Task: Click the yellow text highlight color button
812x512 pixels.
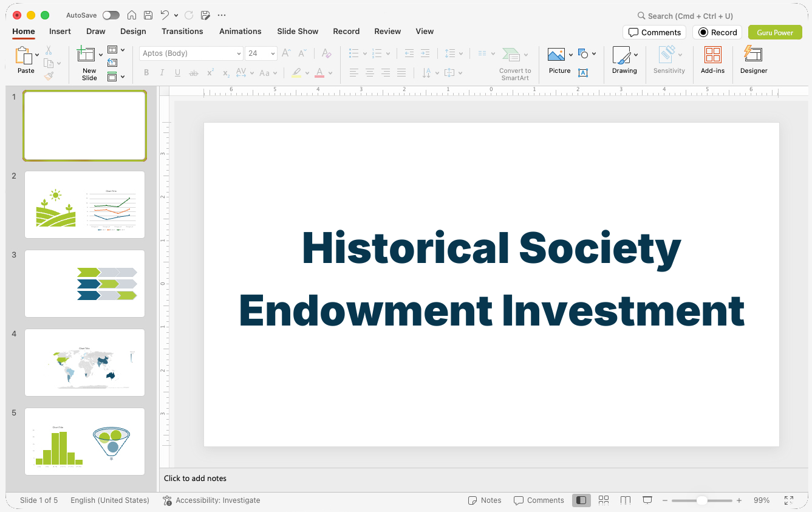Action: 296,73
